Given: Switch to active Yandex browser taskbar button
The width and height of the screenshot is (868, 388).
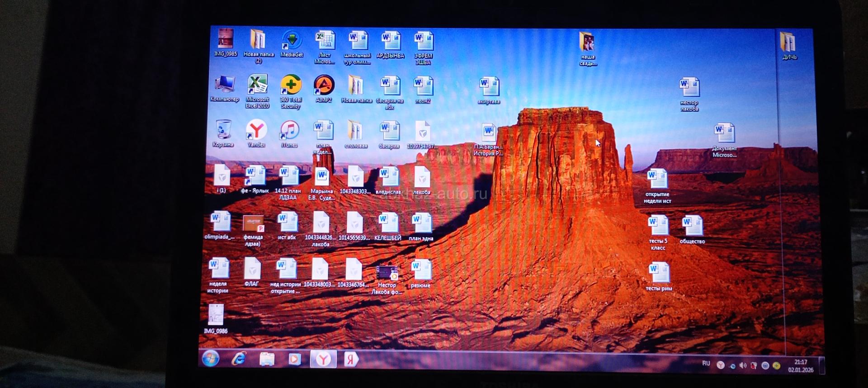Looking at the screenshot, I should click(323, 360).
